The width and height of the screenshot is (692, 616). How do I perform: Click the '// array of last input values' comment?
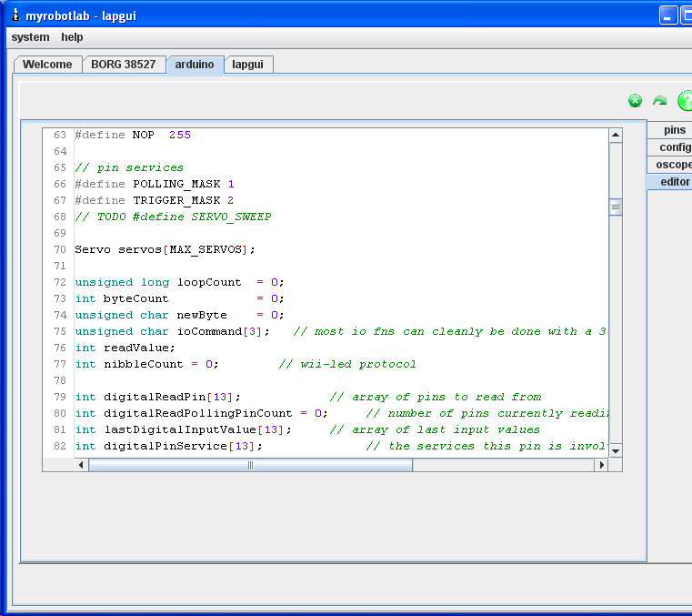[x=435, y=429]
